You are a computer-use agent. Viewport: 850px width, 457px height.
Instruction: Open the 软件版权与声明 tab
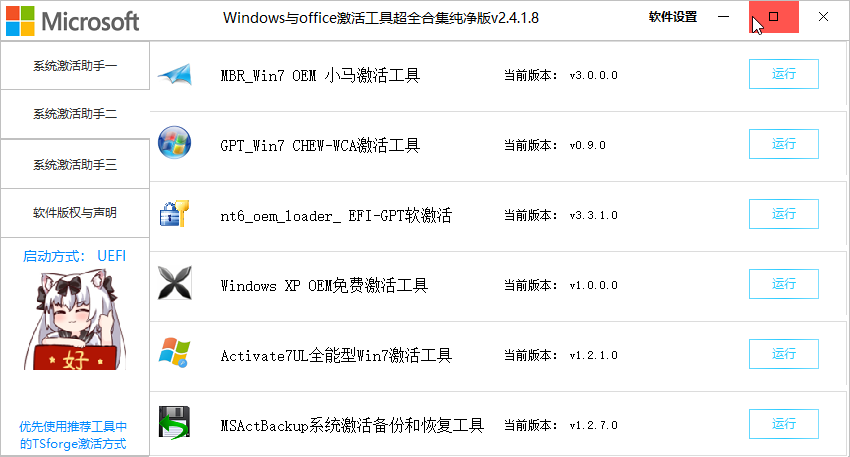point(75,213)
